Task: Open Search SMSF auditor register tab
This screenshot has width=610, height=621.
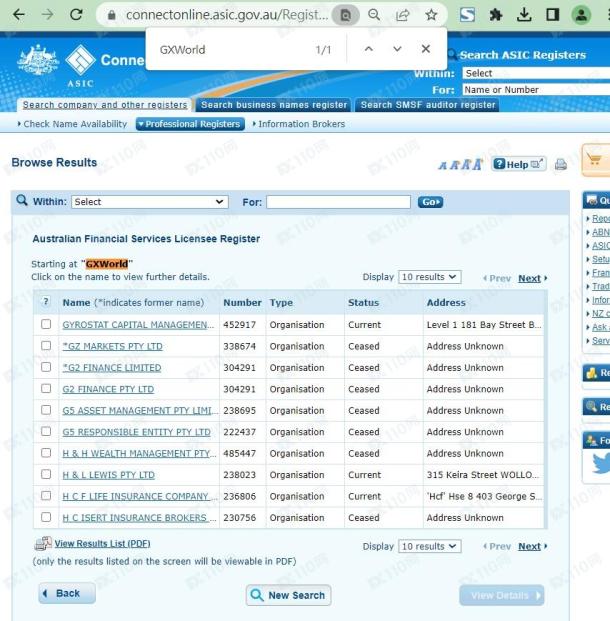Action: (428, 105)
